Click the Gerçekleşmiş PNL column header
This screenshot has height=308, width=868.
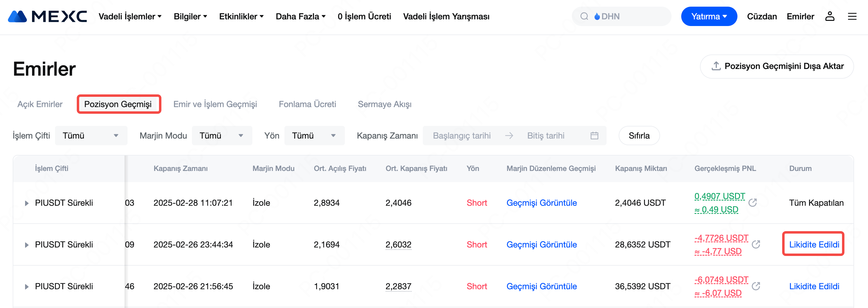(x=725, y=168)
